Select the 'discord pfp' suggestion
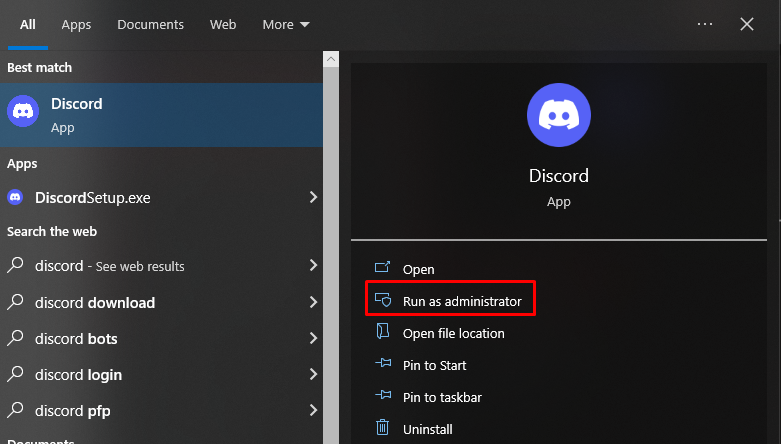Image resolution: width=781 pixels, height=444 pixels. (x=161, y=411)
